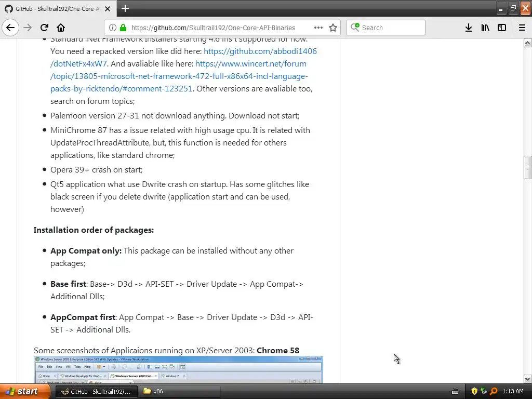
Task: Open the Firefox hamburger menu
Action: tap(522, 28)
